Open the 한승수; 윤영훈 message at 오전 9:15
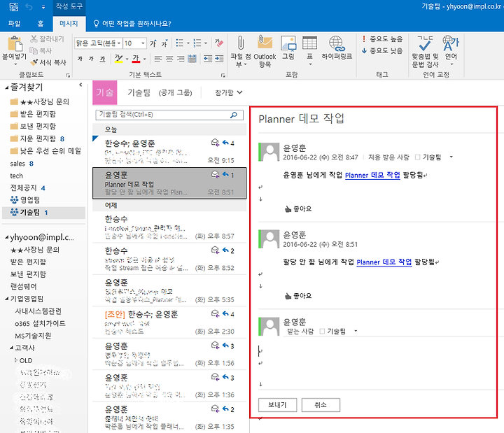The width and height of the screenshot is (504, 433). click(169, 151)
